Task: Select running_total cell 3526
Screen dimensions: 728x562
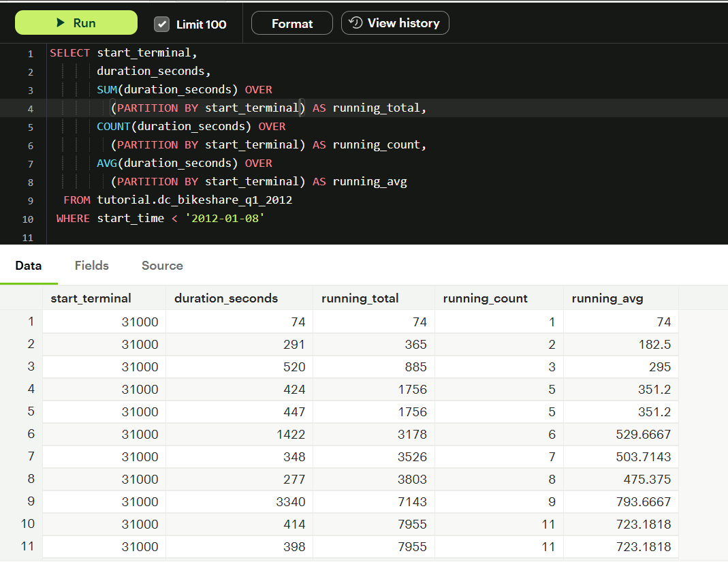Action: (374, 456)
